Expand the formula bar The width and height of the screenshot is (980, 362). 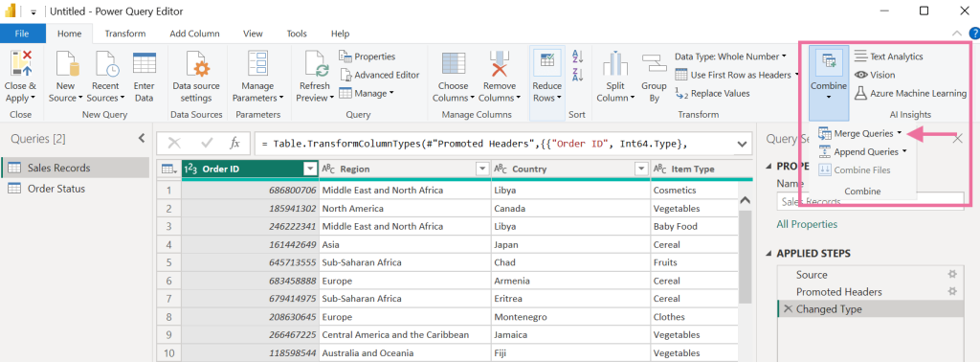coord(743,144)
